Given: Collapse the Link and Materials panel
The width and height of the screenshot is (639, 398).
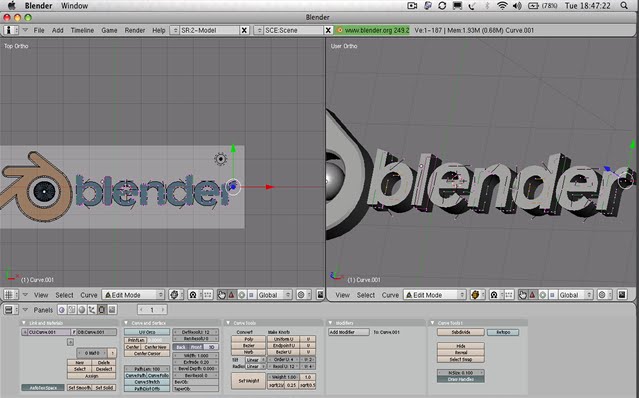Looking at the screenshot, I should pos(24,323).
